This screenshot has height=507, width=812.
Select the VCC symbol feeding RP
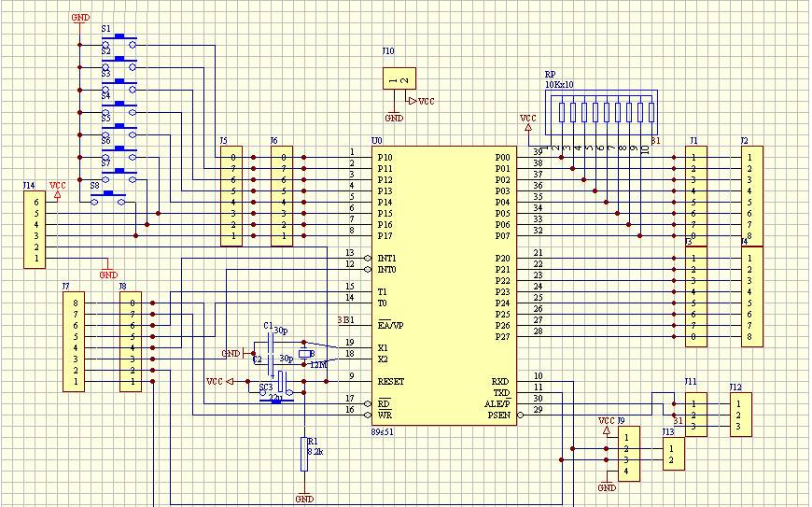pos(528,122)
